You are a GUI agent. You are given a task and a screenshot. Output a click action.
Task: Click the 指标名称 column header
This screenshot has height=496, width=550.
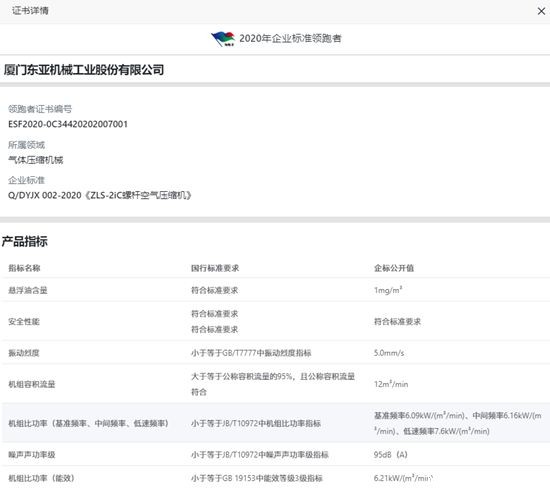point(24,268)
